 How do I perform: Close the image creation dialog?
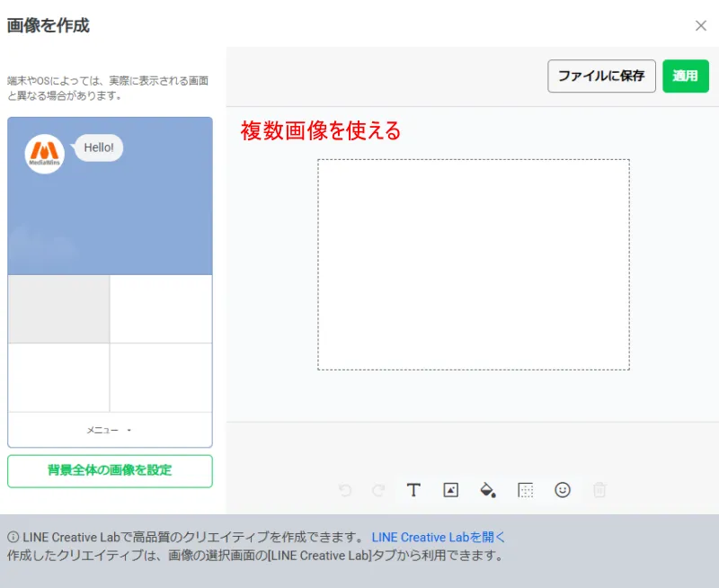pyautogui.click(x=701, y=26)
